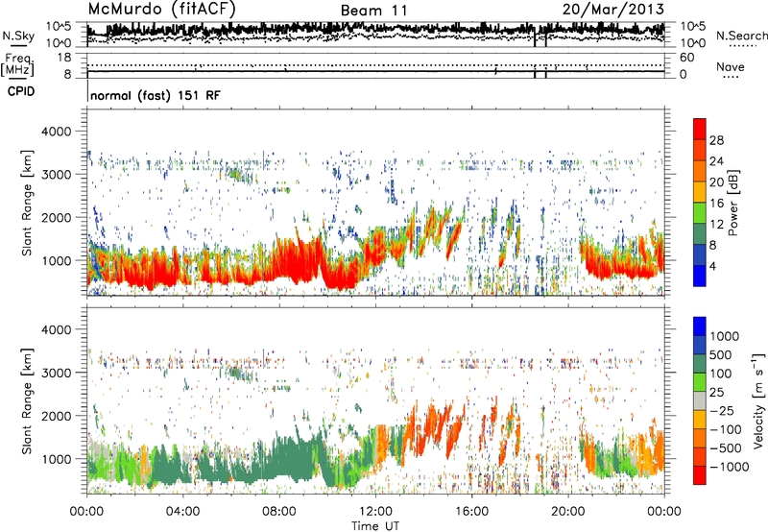Click the red top of power colorbar
Image resolution: width=768 pixels, height=532 pixels.
[x=700, y=129]
